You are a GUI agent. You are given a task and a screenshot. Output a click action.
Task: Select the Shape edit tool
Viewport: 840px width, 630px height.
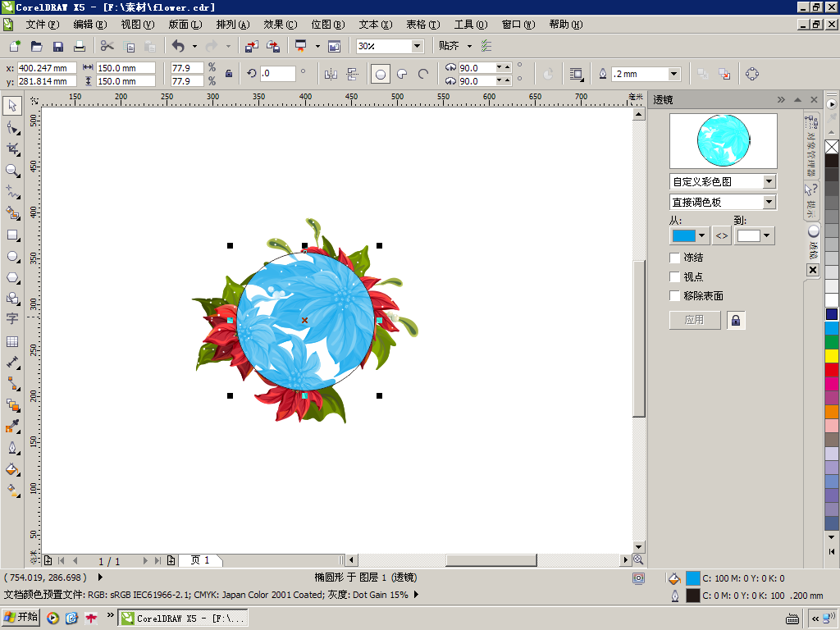(x=12, y=127)
